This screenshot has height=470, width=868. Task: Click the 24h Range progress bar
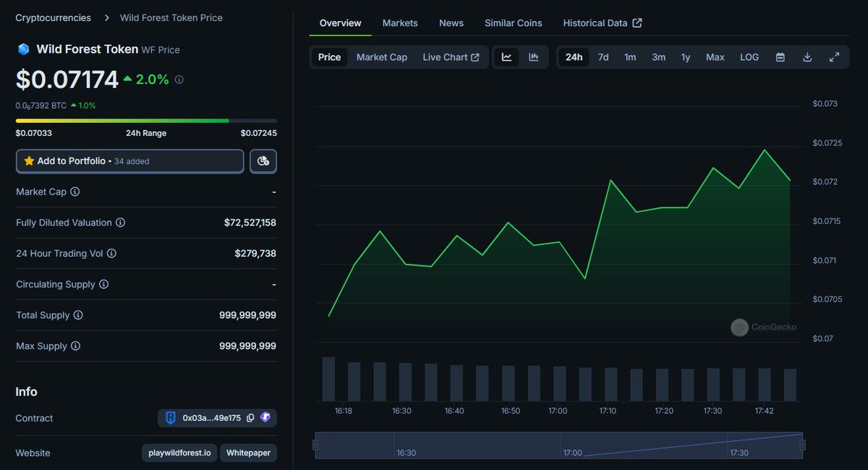pyautogui.click(x=146, y=121)
